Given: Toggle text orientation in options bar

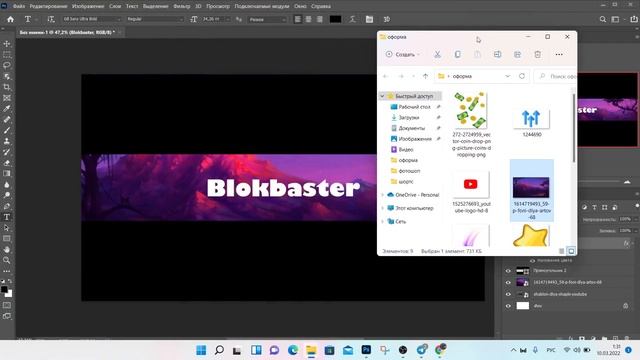Looking at the screenshot, I should (x=51, y=19).
